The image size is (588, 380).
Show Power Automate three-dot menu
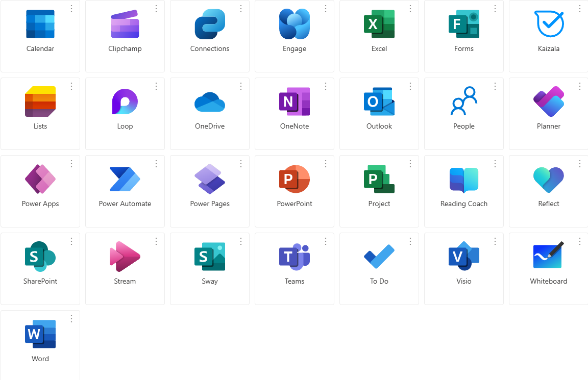tap(156, 164)
